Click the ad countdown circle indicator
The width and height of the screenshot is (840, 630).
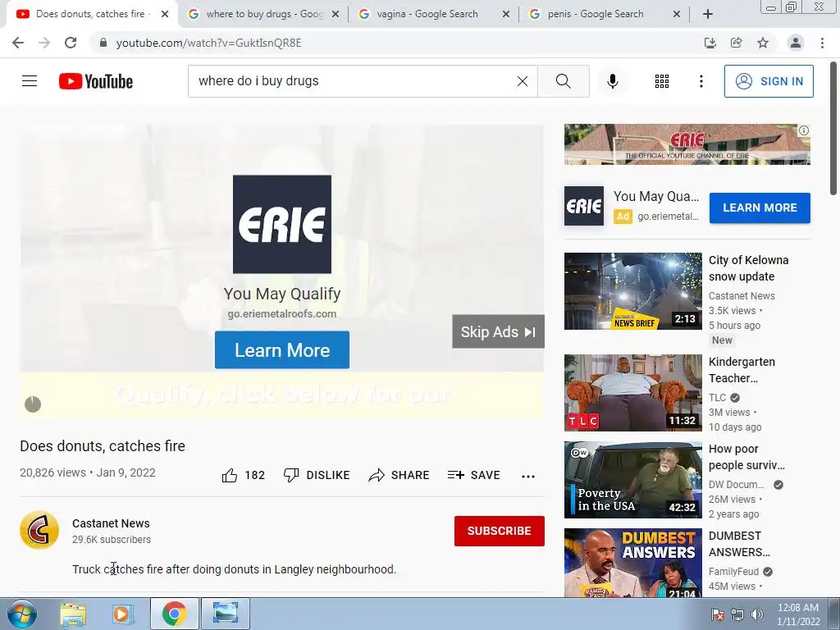(33, 404)
